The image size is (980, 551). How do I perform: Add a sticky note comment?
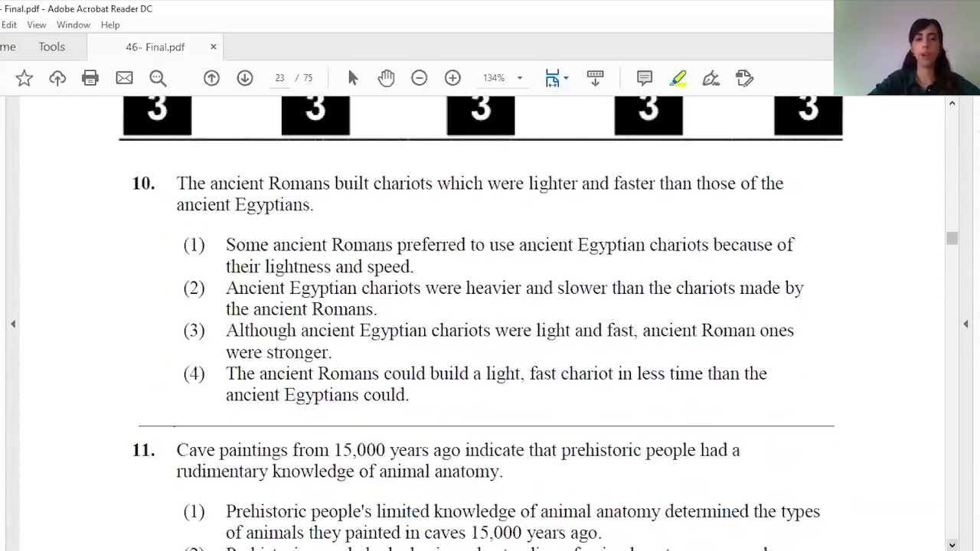point(645,78)
